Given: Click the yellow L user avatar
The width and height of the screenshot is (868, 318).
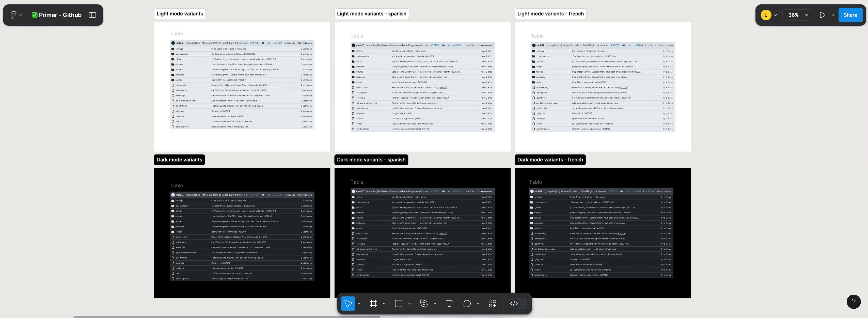Looking at the screenshot, I should click(x=766, y=15).
